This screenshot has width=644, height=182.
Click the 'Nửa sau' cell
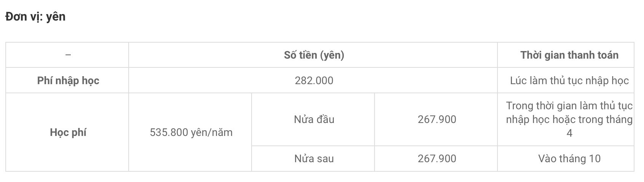coord(314,159)
